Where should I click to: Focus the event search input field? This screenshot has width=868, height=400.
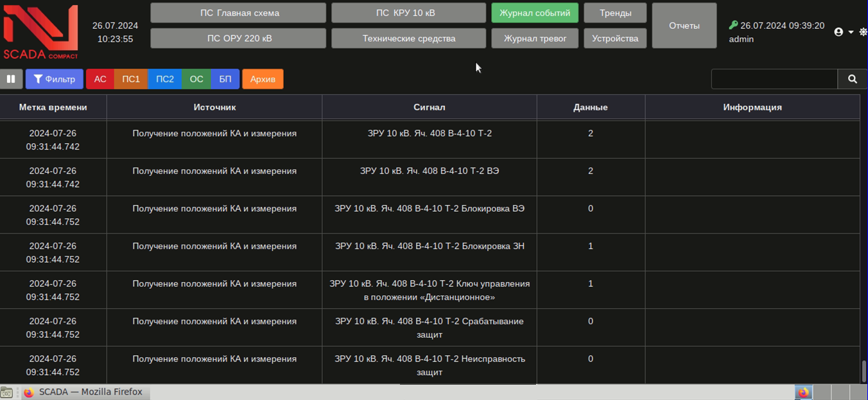[774, 79]
